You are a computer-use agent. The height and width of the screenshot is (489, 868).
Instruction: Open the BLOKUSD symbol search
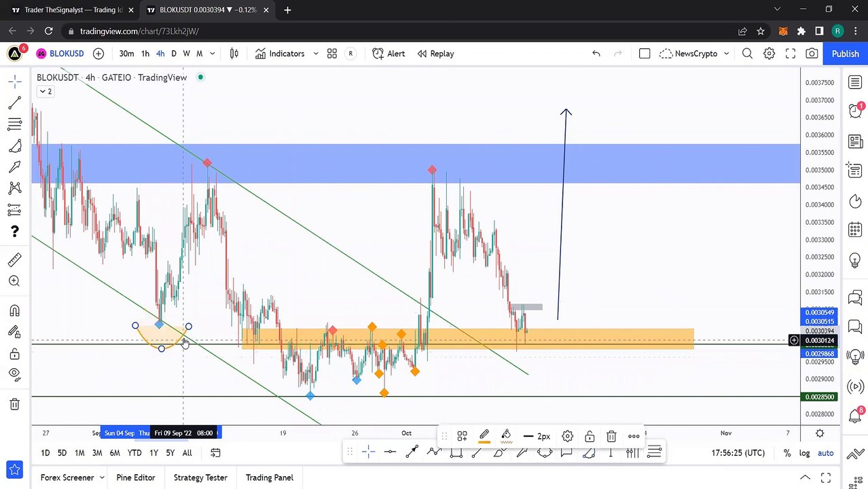click(60, 54)
